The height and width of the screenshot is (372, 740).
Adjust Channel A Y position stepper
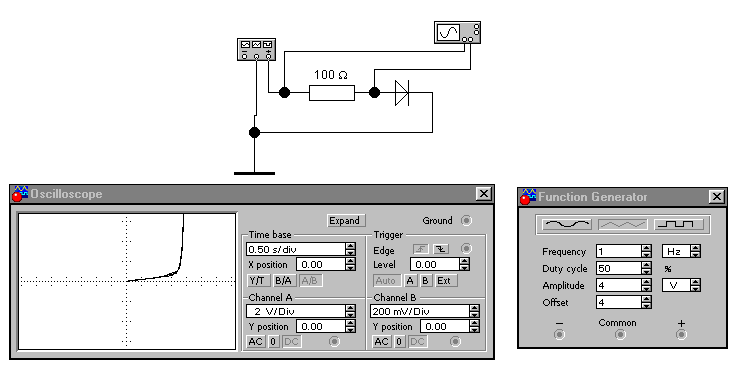pos(350,326)
